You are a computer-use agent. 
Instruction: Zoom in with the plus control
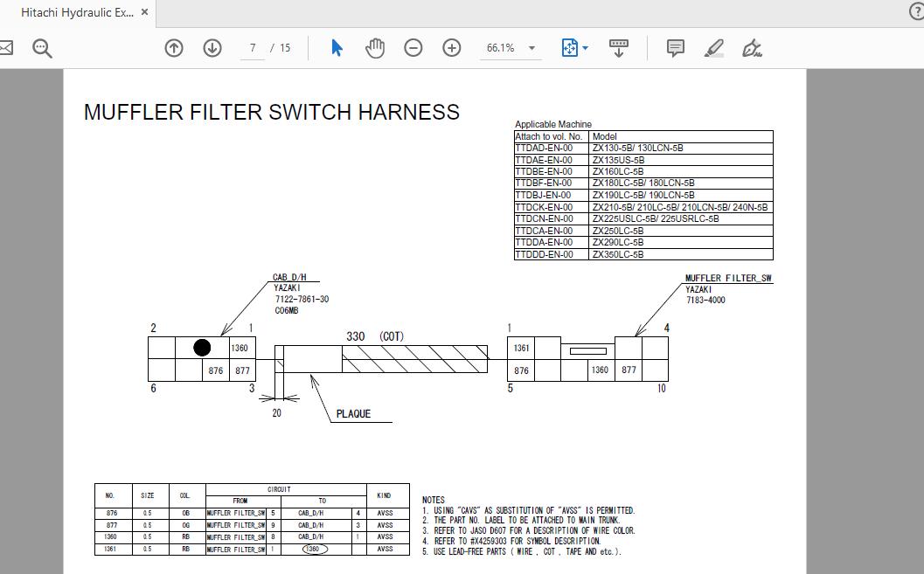coord(451,48)
